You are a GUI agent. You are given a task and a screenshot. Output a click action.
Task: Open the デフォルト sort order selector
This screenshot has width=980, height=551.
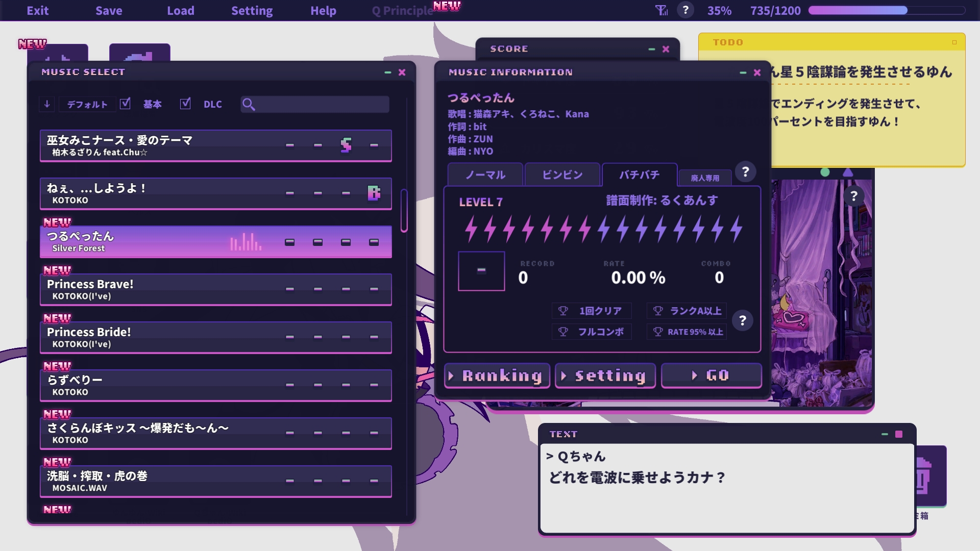click(x=87, y=104)
